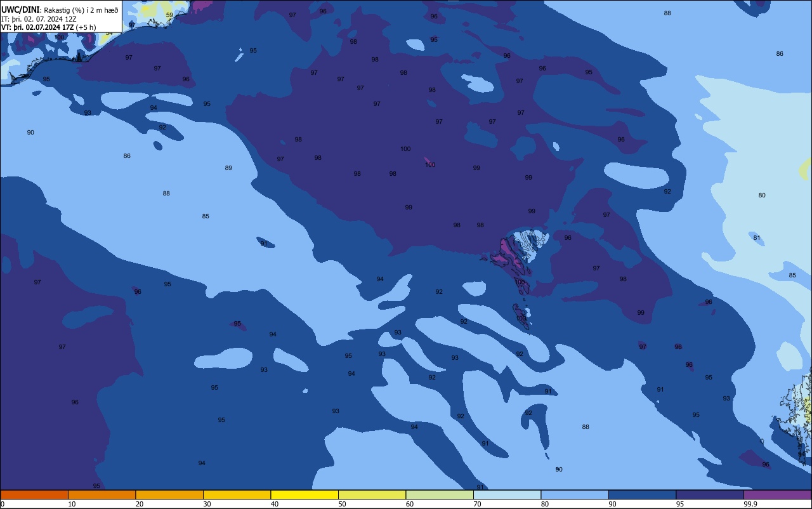Click the legend tick label '0'
The width and height of the screenshot is (812, 509).
point(3,504)
